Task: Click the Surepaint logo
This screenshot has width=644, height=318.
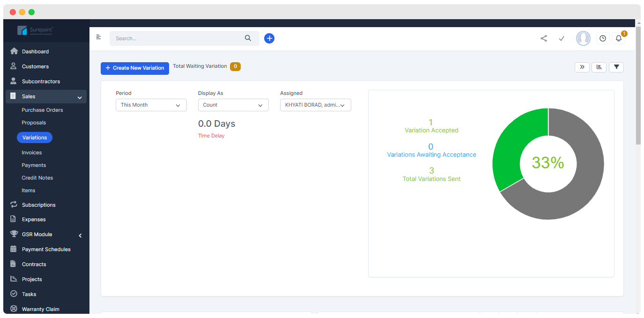Action: [x=36, y=30]
